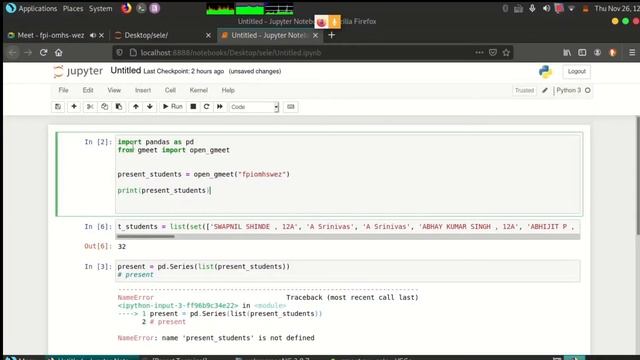Insert cell below with the plus icon
This screenshot has height=360, width=640.
[x=74, y=107]
